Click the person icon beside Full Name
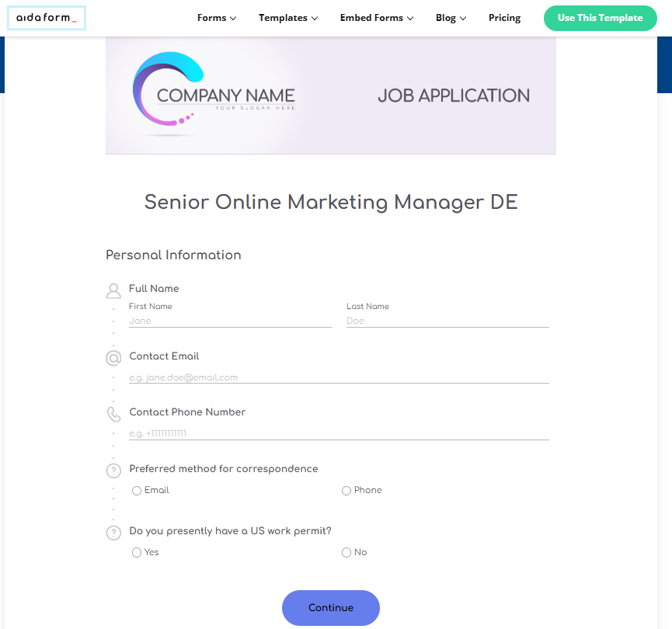Image resolution: width=672 pixels, height=629 pixels. coord(113,290)
